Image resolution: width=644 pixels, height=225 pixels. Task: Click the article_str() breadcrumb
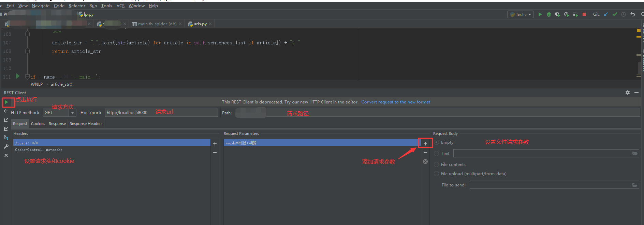(61, 84)
